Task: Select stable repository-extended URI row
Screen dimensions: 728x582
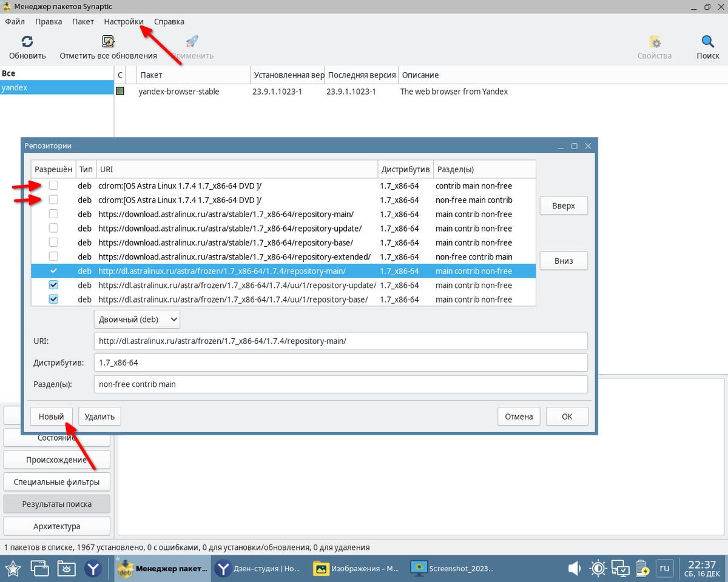Action: tap(283, 256)
